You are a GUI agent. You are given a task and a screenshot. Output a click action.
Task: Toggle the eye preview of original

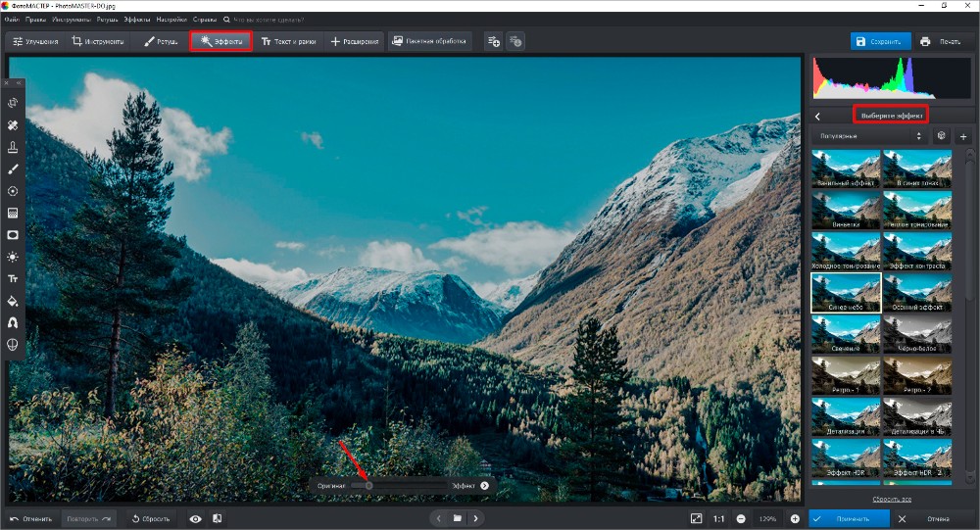(x=196, y=518)
